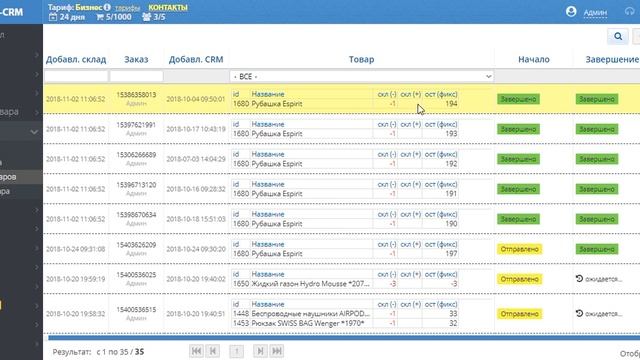The height and width of the screenshot is (360, 640).
Task: Click the Отправлено badge for order 15400536515
Action: pos(519,314)
